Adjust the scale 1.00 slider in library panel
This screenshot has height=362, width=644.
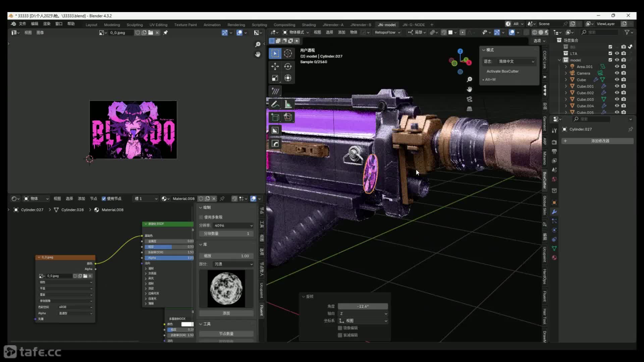click(226, 256)
